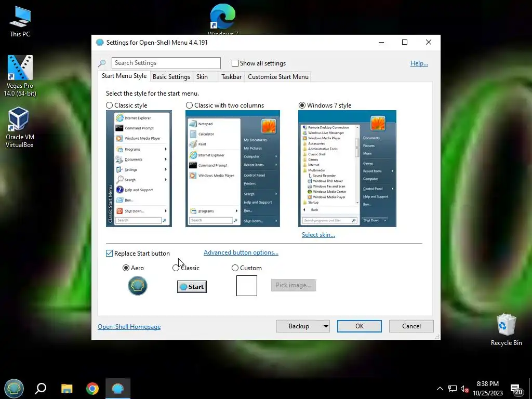Focus the Search Settings field

[166, 63]
